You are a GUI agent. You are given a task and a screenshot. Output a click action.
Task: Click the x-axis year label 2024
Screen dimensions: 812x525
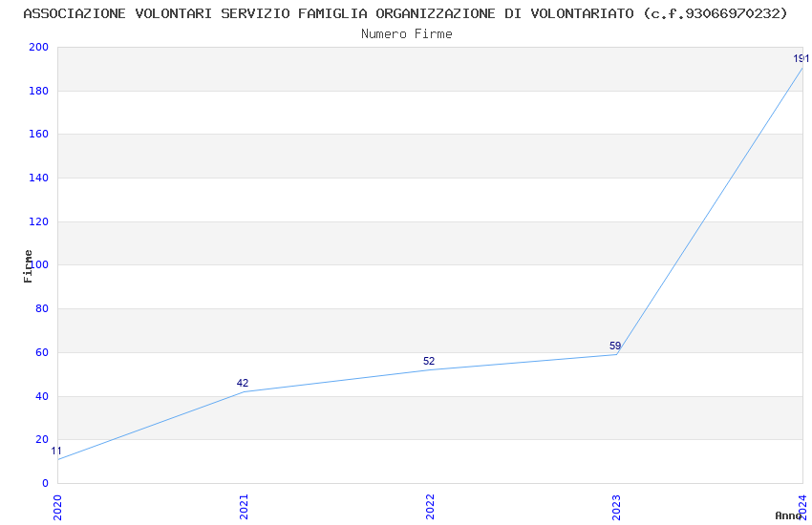(802, 508)
